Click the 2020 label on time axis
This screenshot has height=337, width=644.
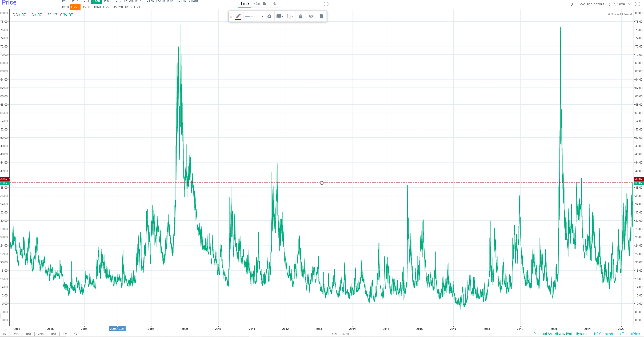tap(554, 329)
